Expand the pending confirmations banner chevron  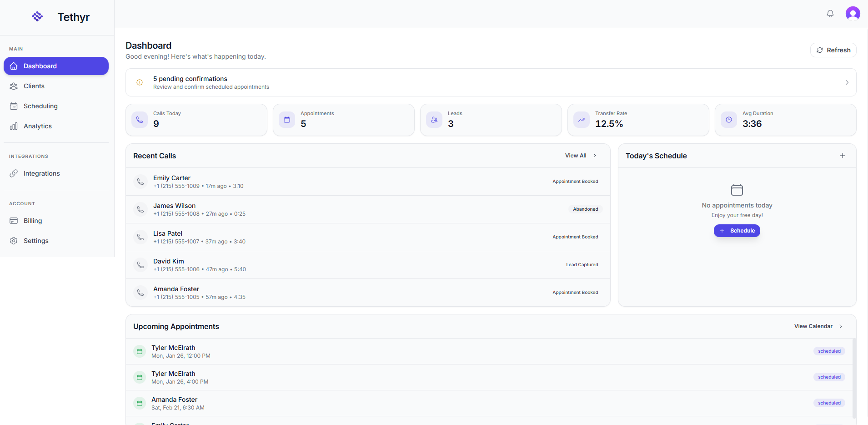[847, 82]
